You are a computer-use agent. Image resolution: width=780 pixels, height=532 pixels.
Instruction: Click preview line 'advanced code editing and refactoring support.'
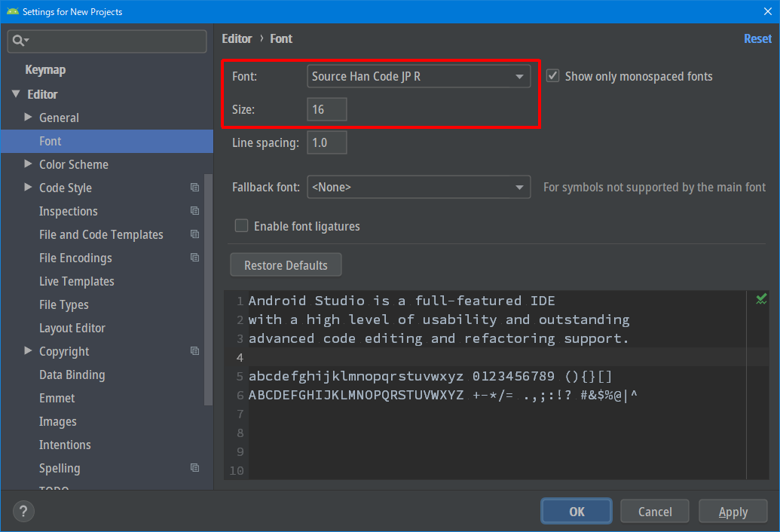click(x=439, y=338)
